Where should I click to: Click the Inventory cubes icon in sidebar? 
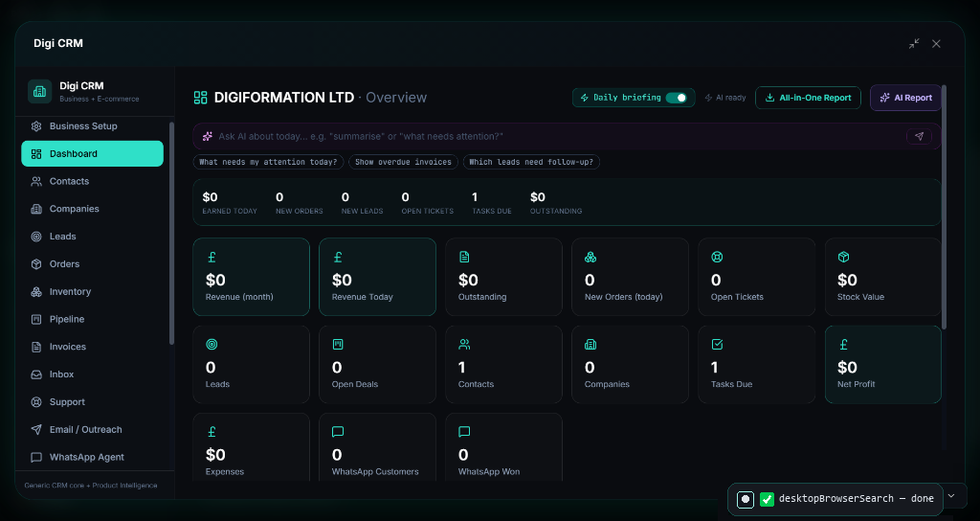36,291
